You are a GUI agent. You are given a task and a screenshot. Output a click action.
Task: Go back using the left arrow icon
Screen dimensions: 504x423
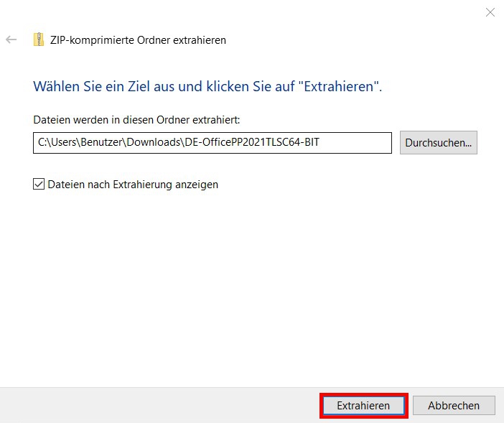[11, 40]
